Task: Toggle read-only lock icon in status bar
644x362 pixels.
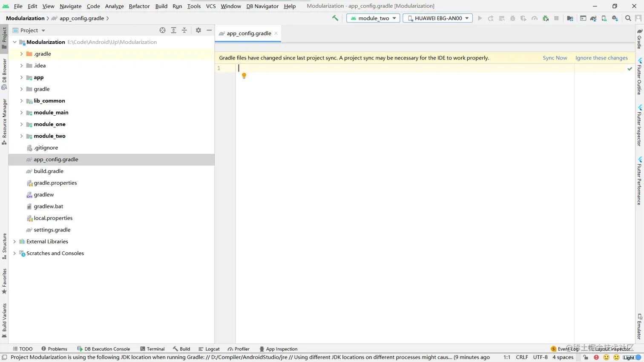Action: [586, 357]
